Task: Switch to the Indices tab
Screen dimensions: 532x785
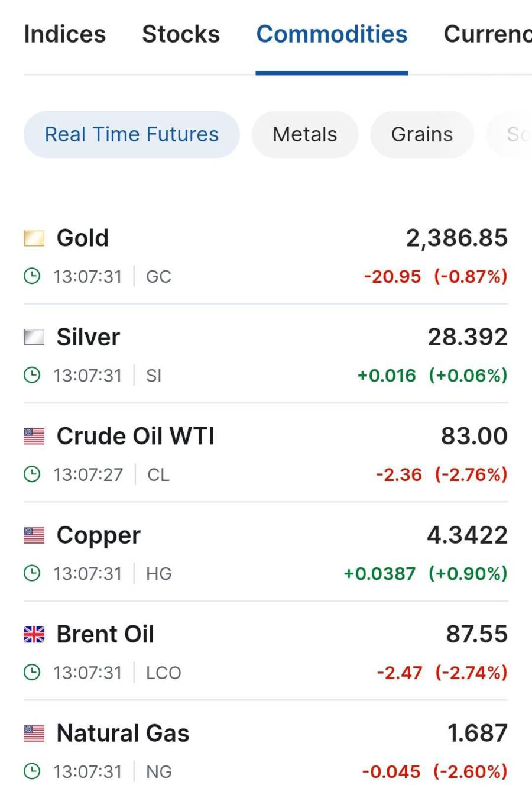Action: pyautogui.click(x=65, y=34)
